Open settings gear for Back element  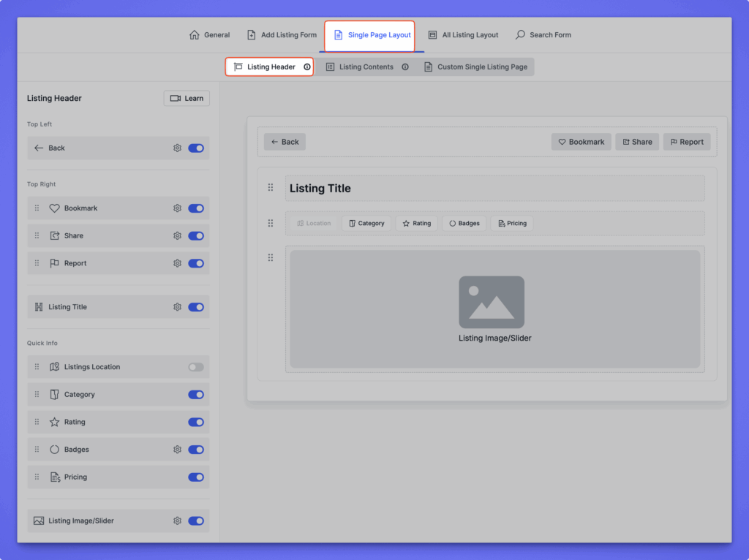177,148
